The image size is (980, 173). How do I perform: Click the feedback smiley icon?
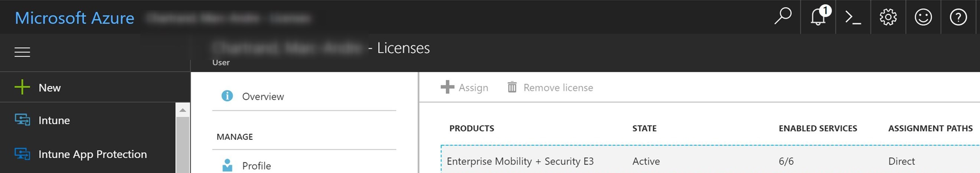point(923,17)
